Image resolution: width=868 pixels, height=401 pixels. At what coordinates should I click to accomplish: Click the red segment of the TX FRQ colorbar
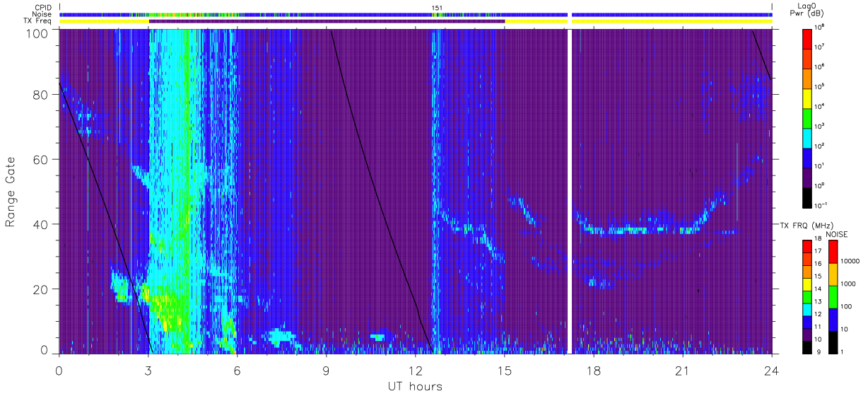point(807,246)
